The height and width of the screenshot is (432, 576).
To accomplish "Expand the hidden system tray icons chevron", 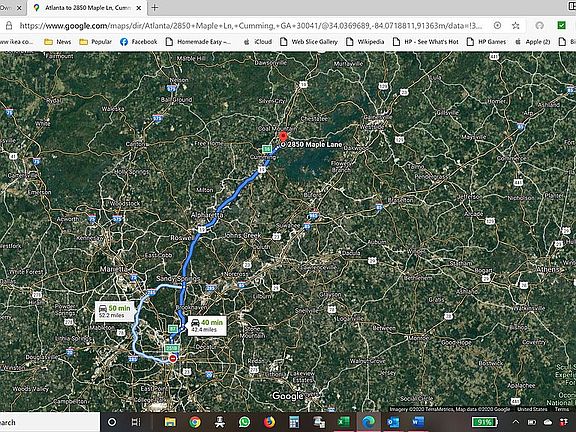I will click(x=516, y=422).
